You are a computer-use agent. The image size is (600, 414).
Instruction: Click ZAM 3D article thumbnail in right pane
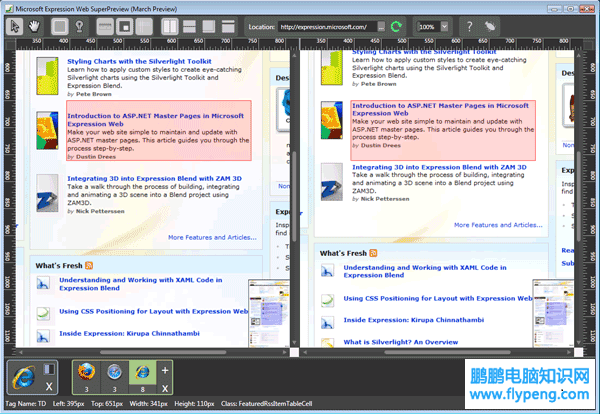click(332, 182)
